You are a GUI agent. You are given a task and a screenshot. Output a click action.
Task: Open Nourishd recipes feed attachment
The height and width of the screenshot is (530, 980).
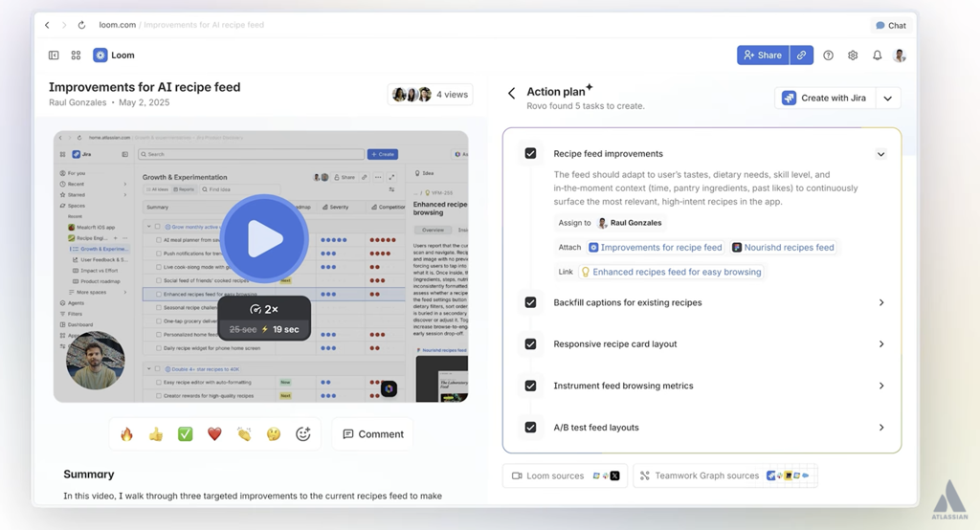point(783,248)
